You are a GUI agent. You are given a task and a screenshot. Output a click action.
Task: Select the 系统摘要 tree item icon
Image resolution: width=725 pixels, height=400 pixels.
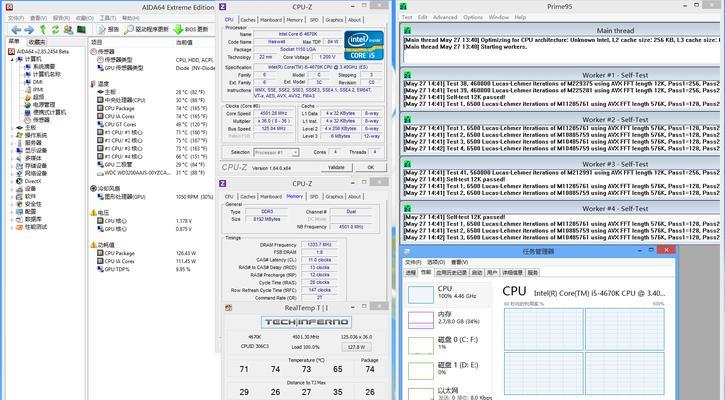tap(28, 67)
